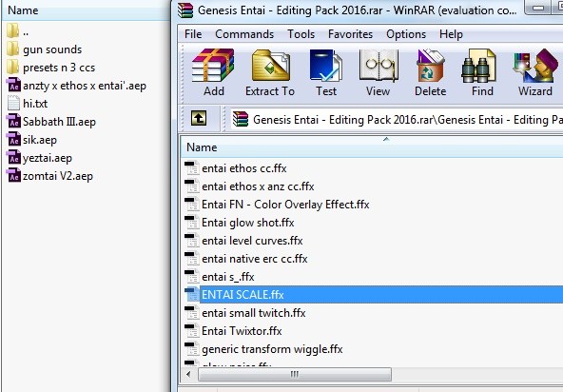Viewport: 563px width, 392px height.
Task: Go up one folder level arrow
Action: [199, 118]
